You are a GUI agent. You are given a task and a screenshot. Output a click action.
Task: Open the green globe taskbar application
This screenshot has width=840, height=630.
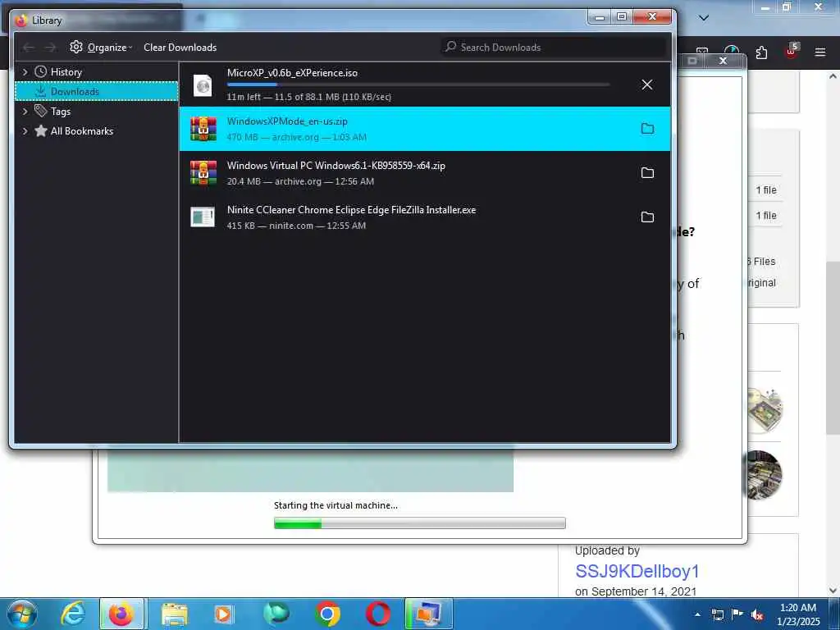click(x=276, y=614)
